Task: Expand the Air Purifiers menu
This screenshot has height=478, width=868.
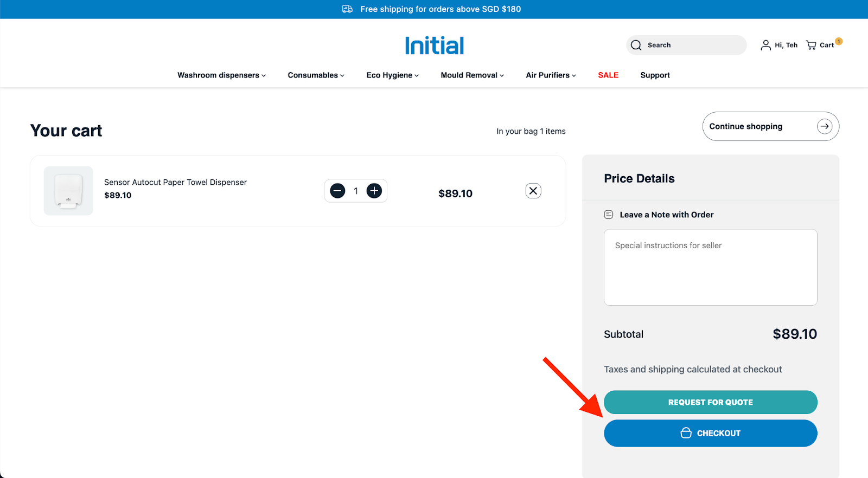Action: coord(551,75)
